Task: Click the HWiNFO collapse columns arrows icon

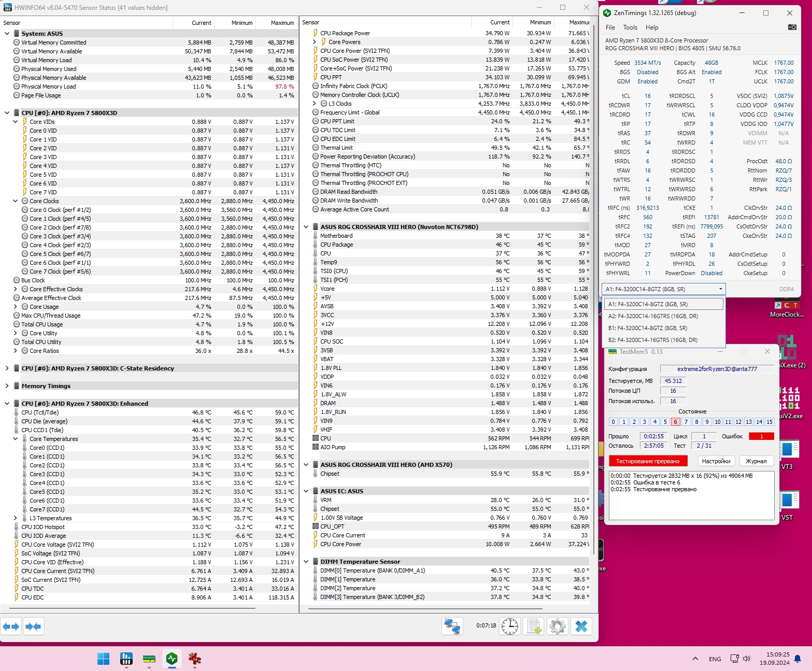Action: (33, 626)
